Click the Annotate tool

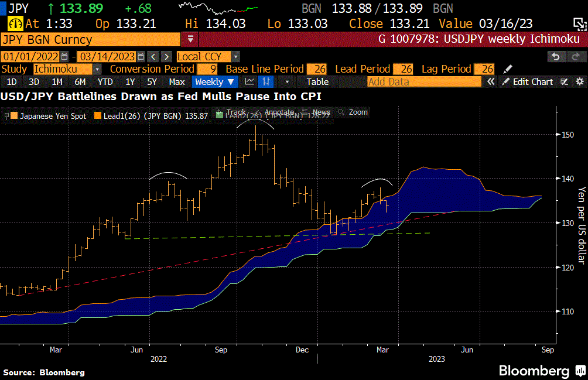click(275, 112)
